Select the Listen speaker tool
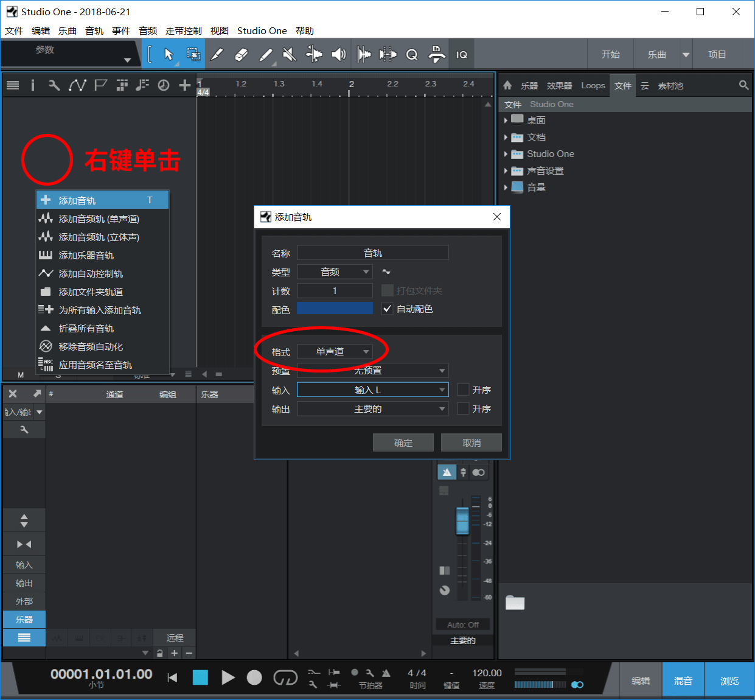 pos(338,55)
